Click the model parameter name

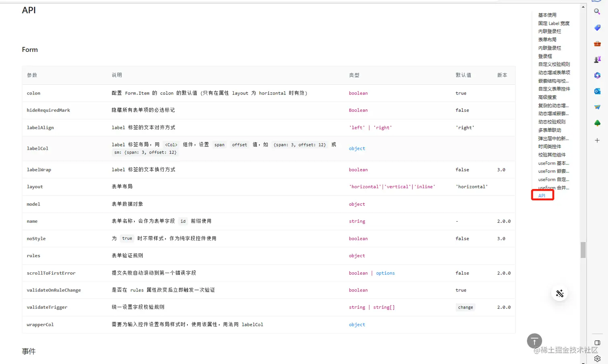pos(33,204)
